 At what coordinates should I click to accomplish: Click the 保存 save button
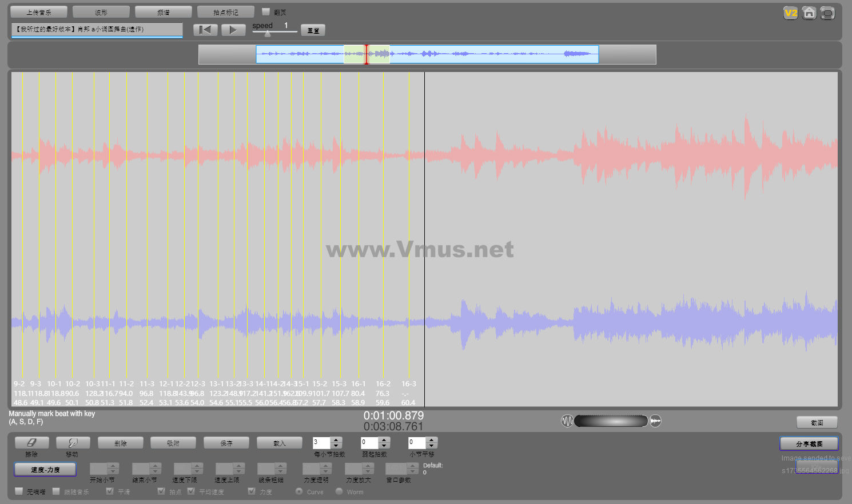tap(226, 443)
